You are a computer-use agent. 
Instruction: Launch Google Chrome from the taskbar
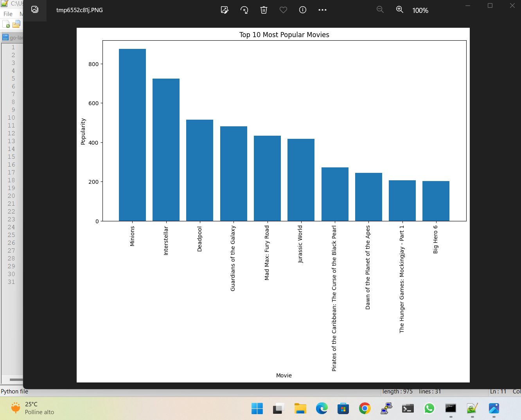point(365,408)
